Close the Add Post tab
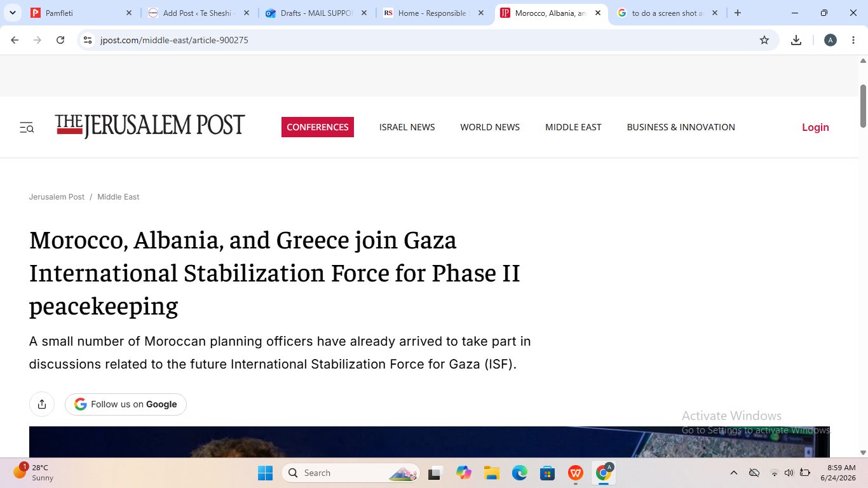 [x=246, y=13]
